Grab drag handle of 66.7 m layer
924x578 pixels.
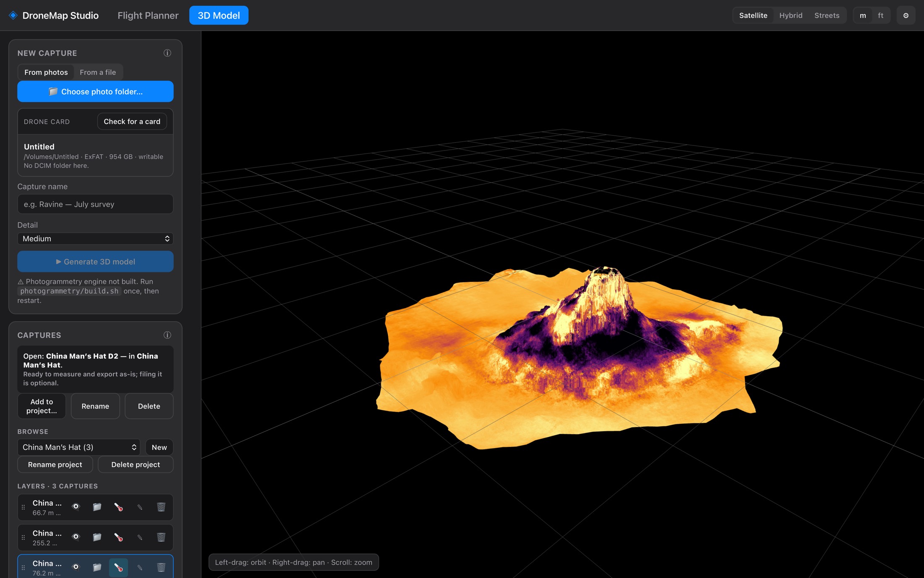23,507
